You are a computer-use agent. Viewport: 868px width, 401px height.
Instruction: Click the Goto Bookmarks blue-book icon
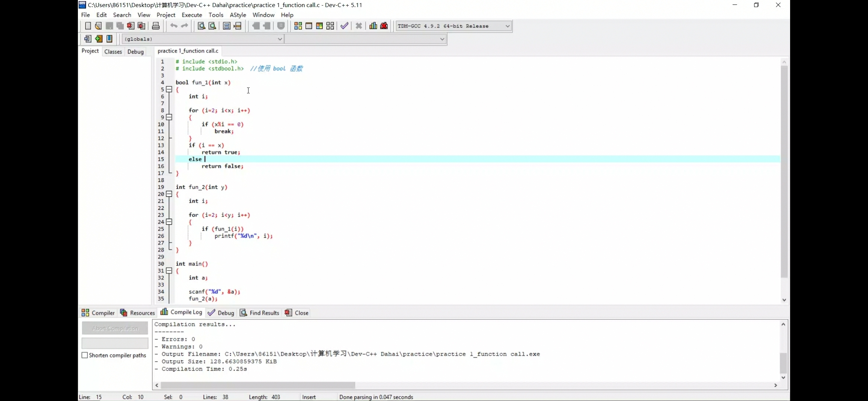[x=109, y=39]
